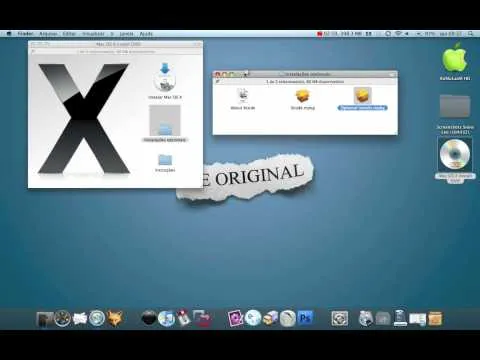This screenshot has height=360, width=480.
Task: Select the About Xcode document icon
Action: coord(243,99)
